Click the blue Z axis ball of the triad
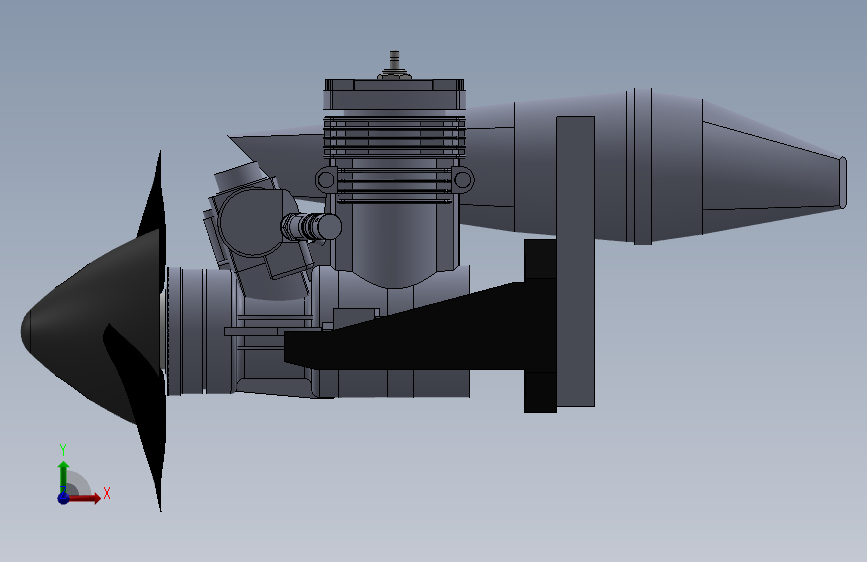Screen dimensions: 867x562 pos(64,498)
